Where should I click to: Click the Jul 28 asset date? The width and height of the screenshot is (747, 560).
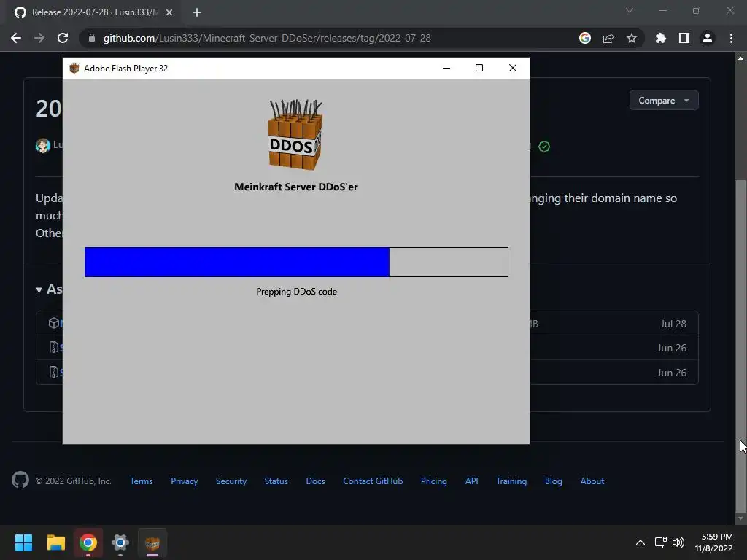[x=673, y=324]
